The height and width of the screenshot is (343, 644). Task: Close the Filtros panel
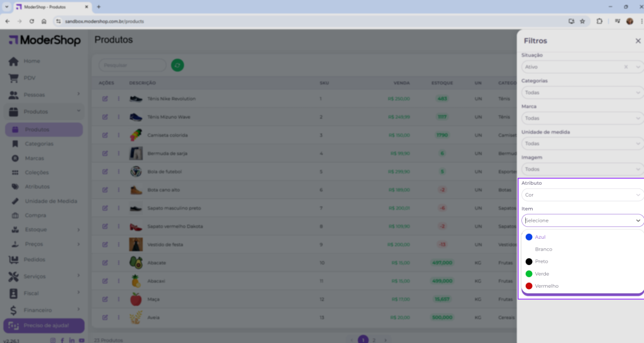click(x=638, y=41)
